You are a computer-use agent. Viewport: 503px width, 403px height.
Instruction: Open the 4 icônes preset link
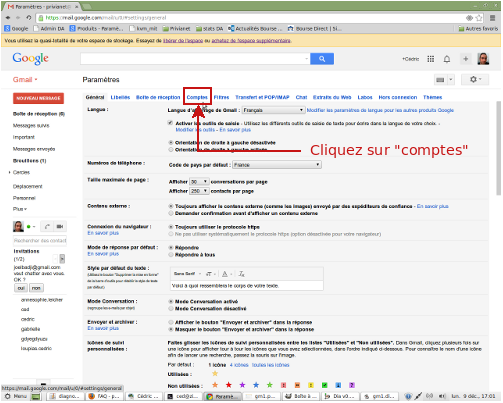(x=239, y=365)
